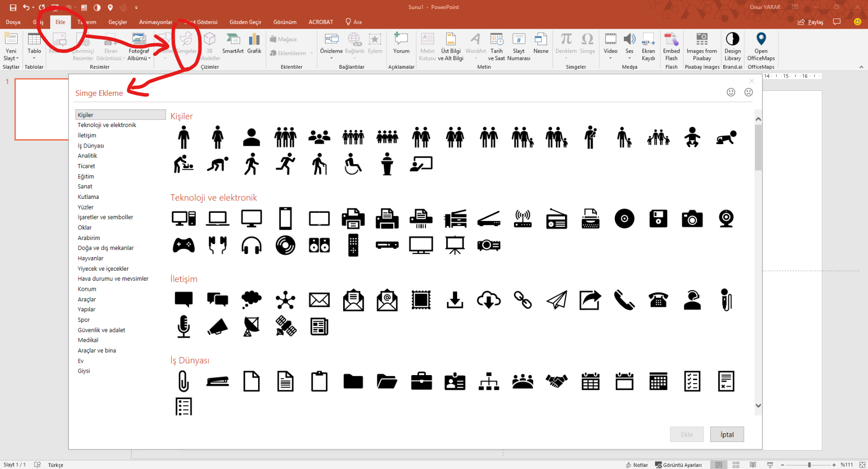Click the happy face feedback icon
Image resolution: width=868 pixels, height=469 pixels.
(731, 92)
